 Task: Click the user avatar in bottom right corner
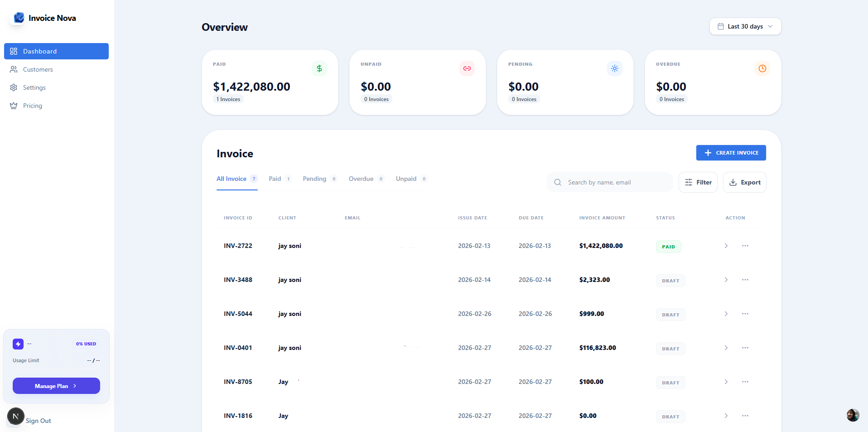[853, 415]
